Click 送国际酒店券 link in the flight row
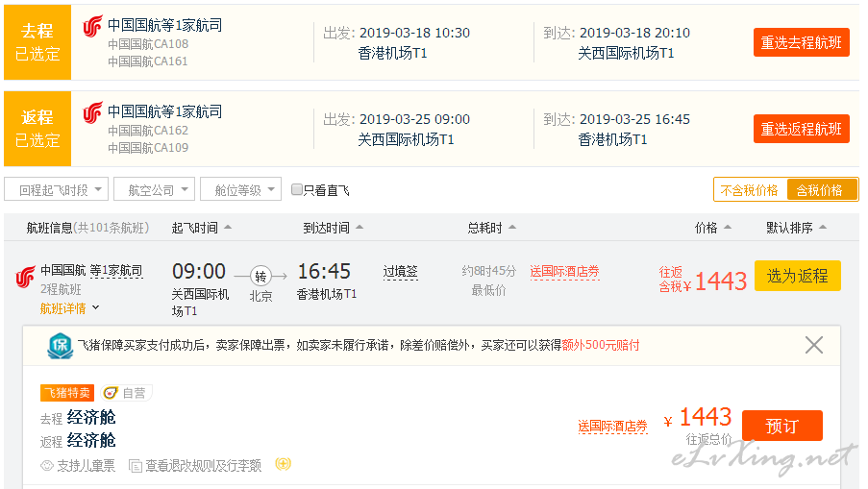Viewport: 868px width, 489px height. (564, 272)
